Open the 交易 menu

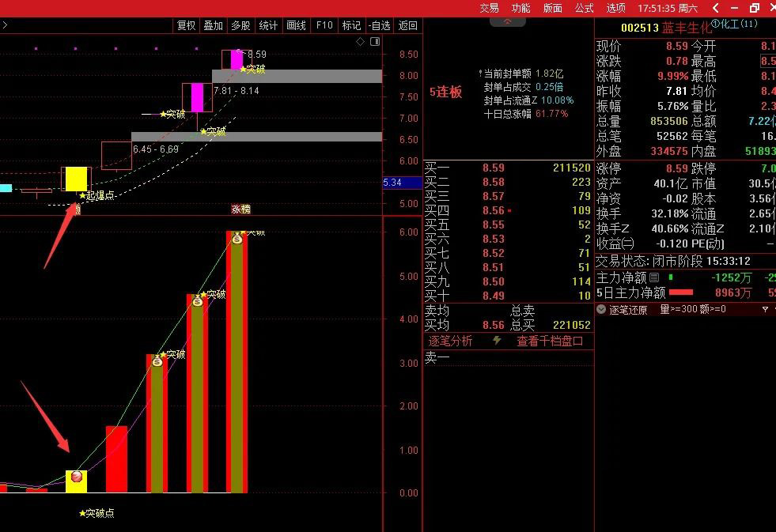pos(489,8)
